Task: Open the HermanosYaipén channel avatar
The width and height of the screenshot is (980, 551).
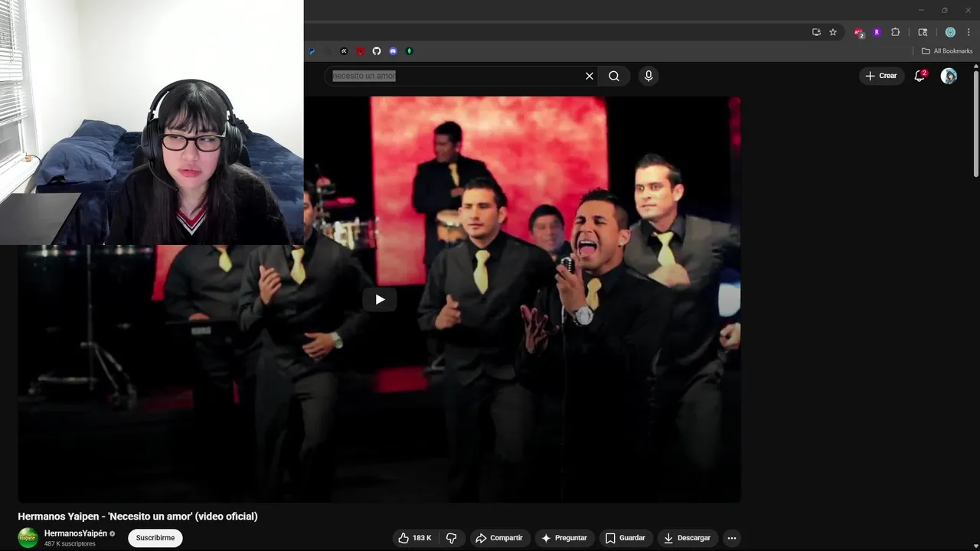Action: [28, 538]
